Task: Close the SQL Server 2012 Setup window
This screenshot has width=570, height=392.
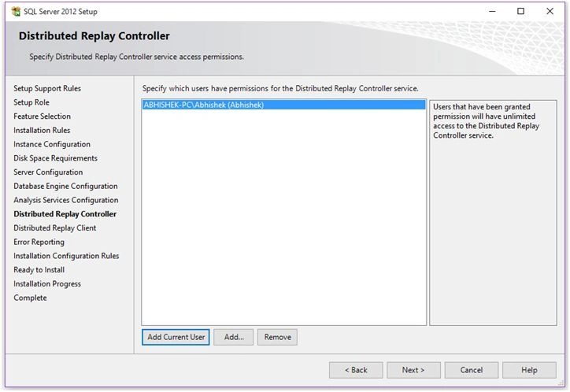Action: 550,11
